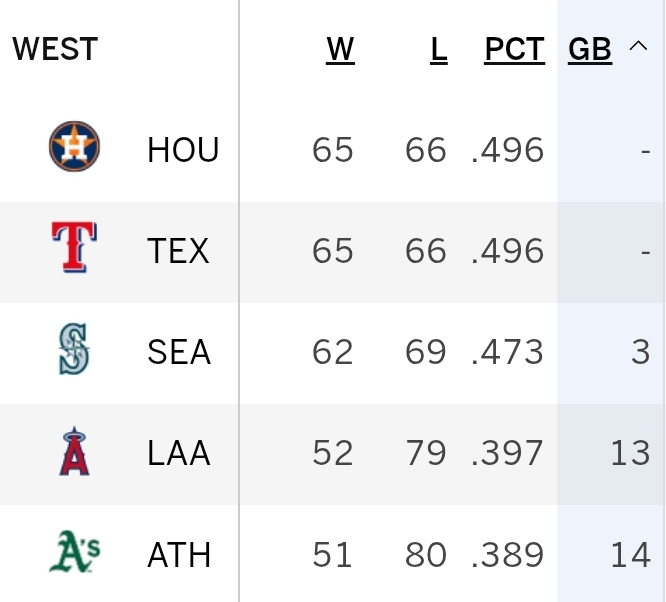
Task: Open the SEA team link
Action: tap(179, 352)
